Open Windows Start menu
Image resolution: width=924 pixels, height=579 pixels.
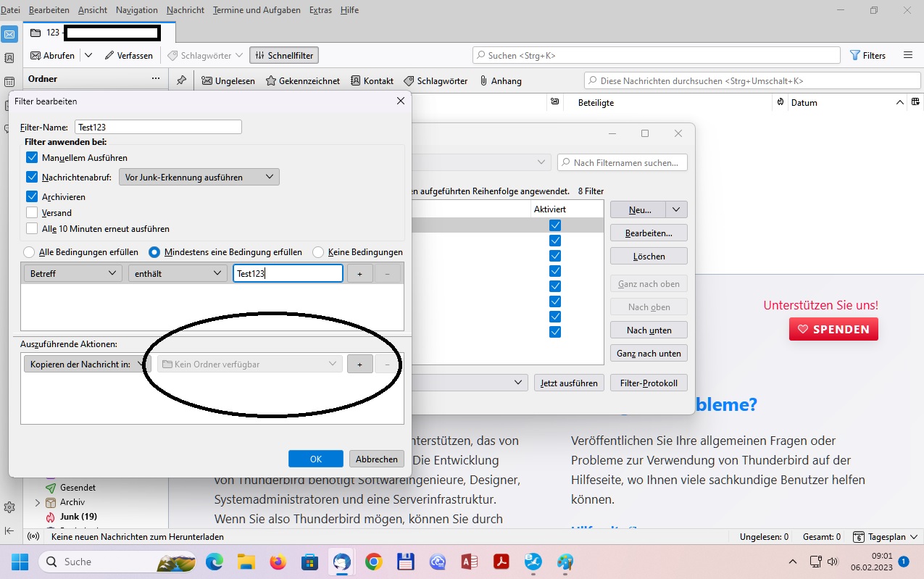tap(20, 562)
